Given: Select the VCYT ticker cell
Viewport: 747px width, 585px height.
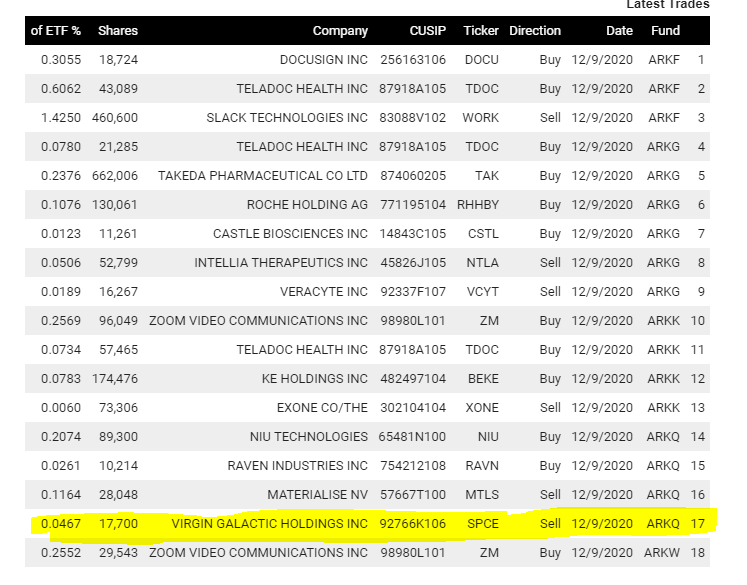Looking at the screenshot, I should [483, 292].
